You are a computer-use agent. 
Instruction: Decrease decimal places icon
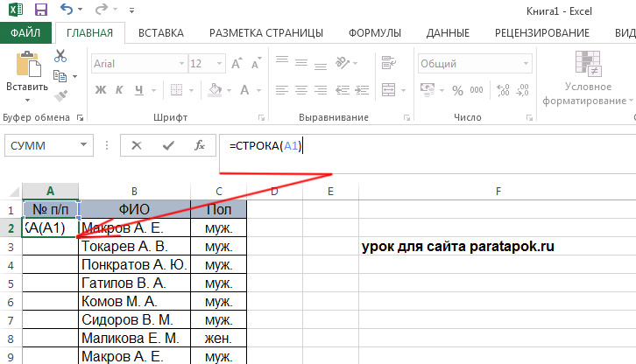522,90
